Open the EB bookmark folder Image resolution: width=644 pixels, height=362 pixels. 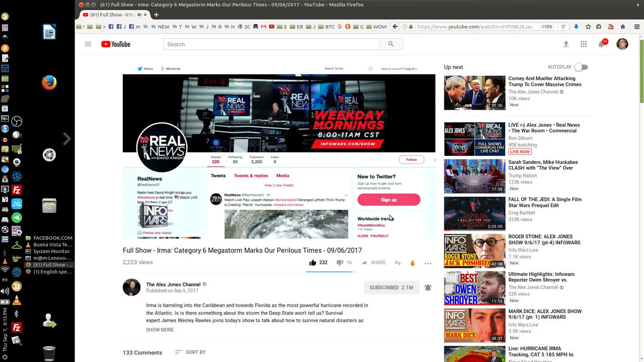(x=297, y=27)
